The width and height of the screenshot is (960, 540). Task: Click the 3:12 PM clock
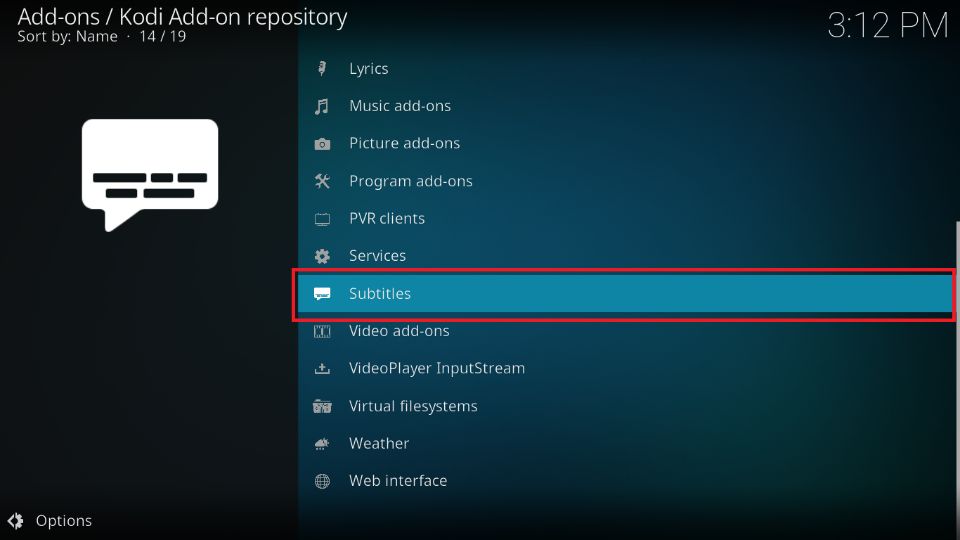click(887, 26)
